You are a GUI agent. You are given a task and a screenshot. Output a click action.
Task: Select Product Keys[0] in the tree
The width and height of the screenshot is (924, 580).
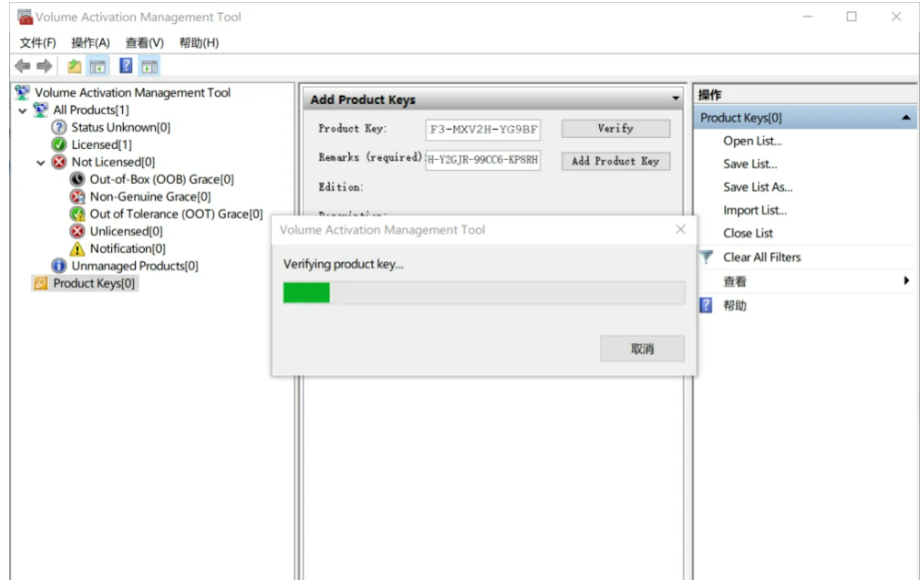click(x=94, y=284)
